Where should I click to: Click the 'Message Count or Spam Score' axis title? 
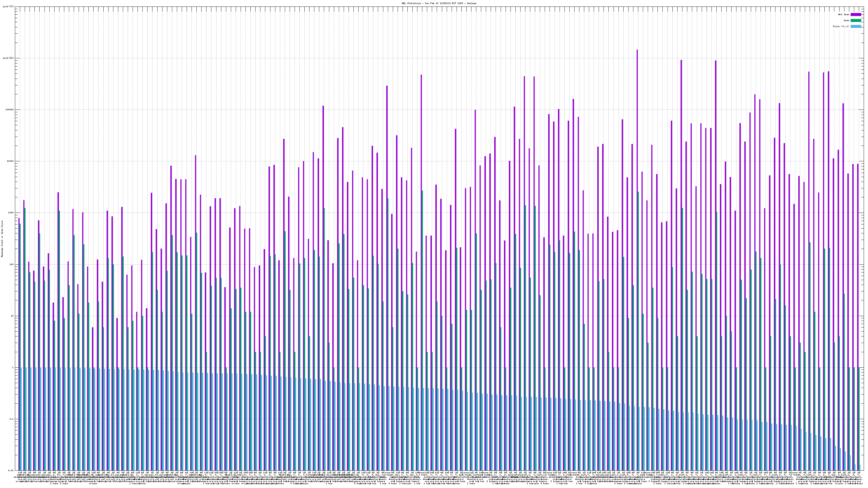[x=2, y=239]
